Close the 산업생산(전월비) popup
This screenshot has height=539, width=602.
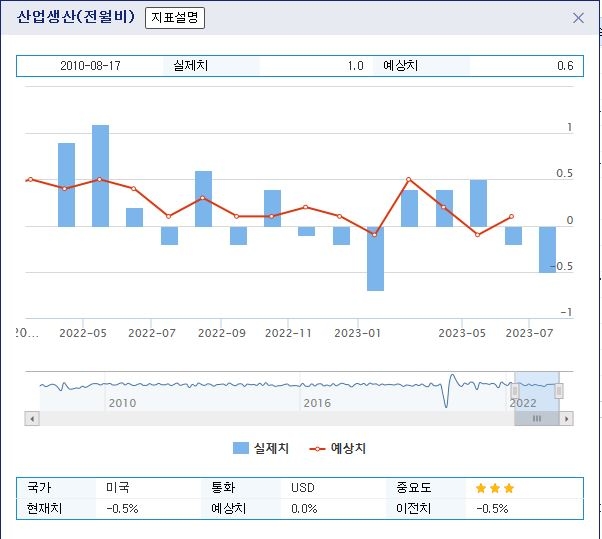point(578,18)
